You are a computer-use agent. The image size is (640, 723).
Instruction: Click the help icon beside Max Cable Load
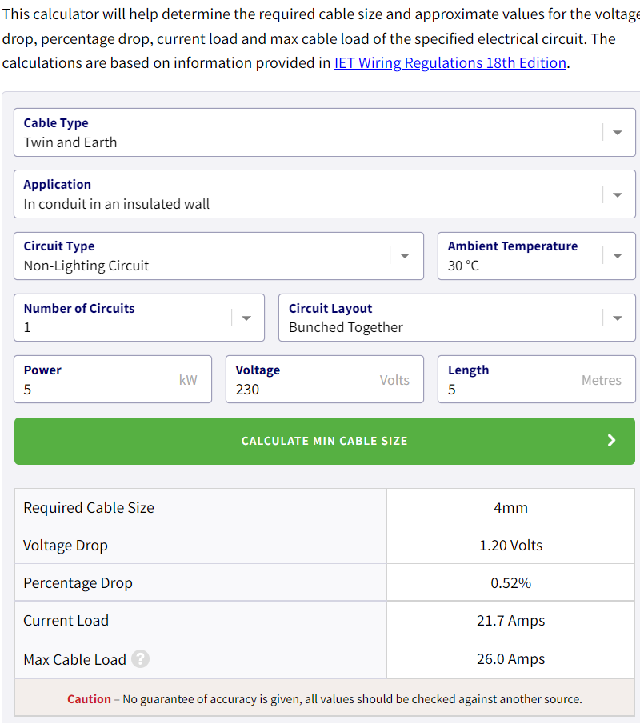point(141,659)
